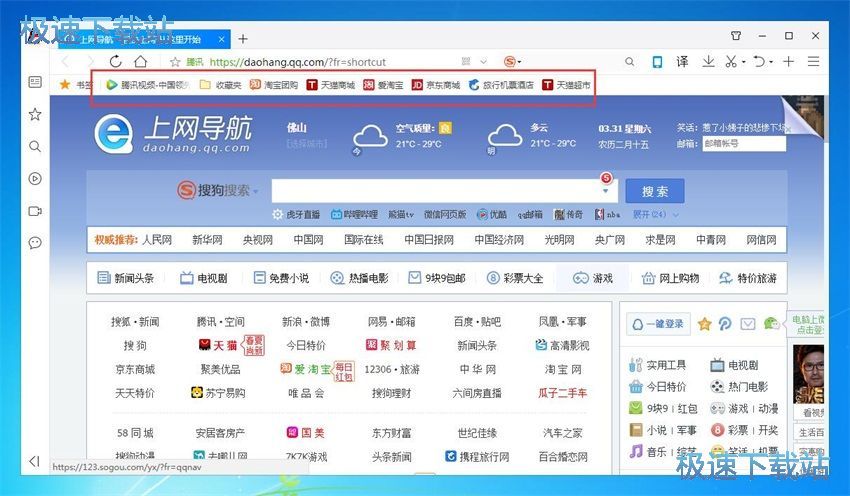Open the 淘宝团购 bookmark
This screenshot has width=850, height=496.
coord(274,85)
